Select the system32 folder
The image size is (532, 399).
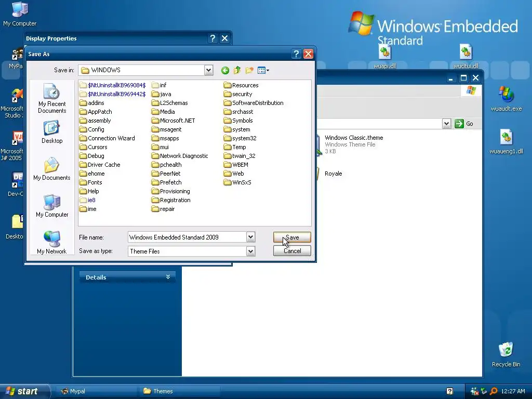click(x=240, y=138)
